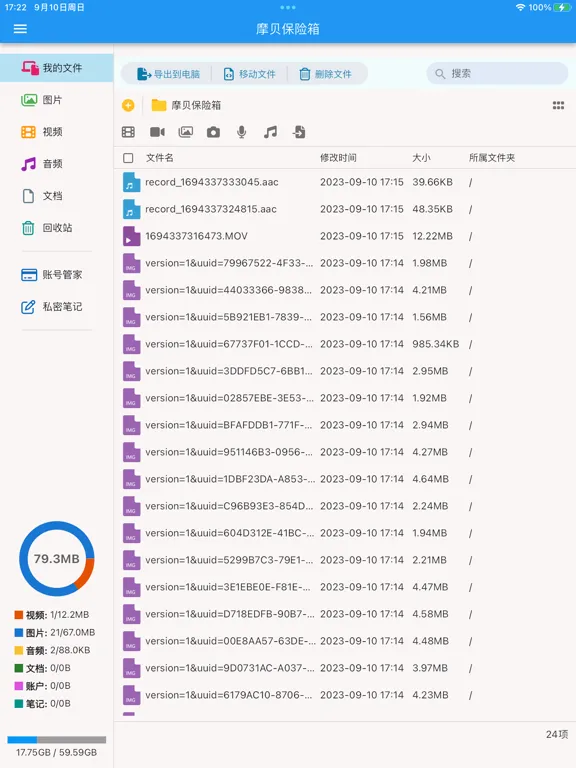
Task: Click the 24项 item count
Action: (x=557, y=734)
